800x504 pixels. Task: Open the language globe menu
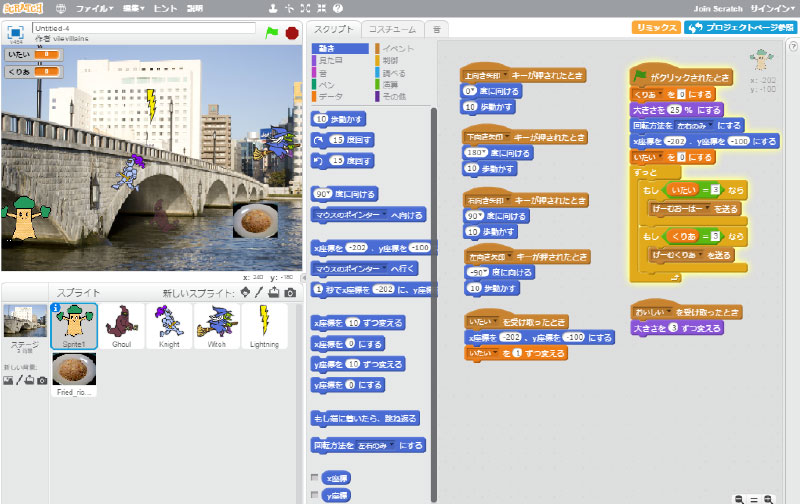click(x=61, y=8)
